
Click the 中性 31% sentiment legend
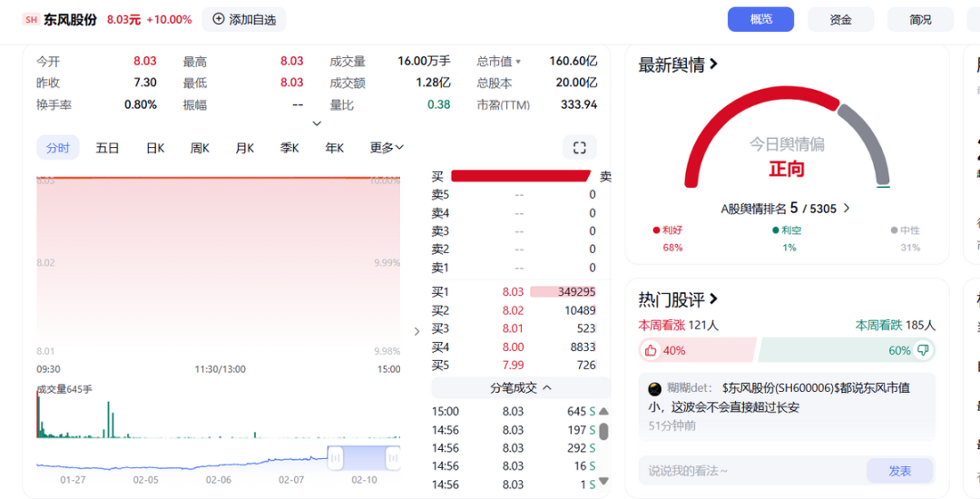pyautogui.click(x=906, y=239)
